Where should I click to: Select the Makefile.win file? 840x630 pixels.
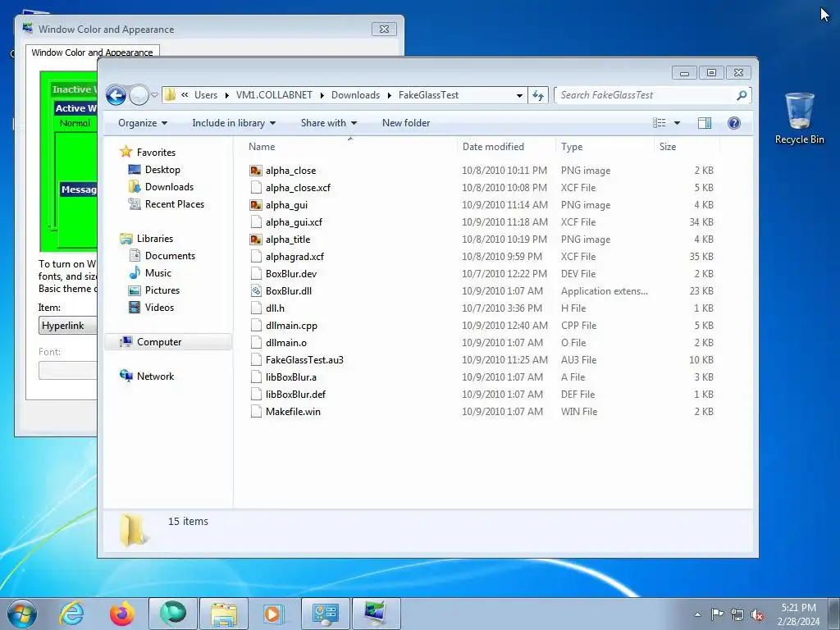pos(293,412)
